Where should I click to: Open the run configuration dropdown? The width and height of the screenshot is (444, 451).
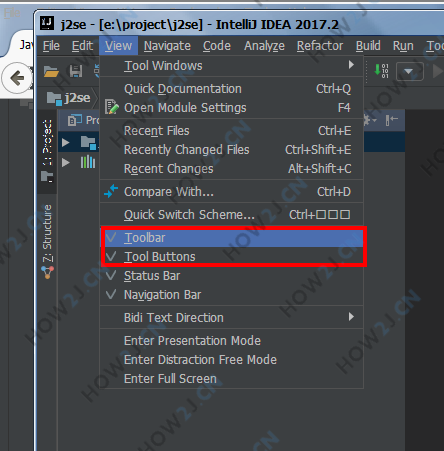pyautogui.click(x=410, y=71)
